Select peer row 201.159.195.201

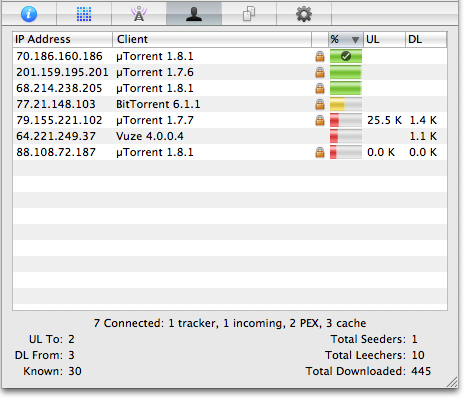point(230,72)
